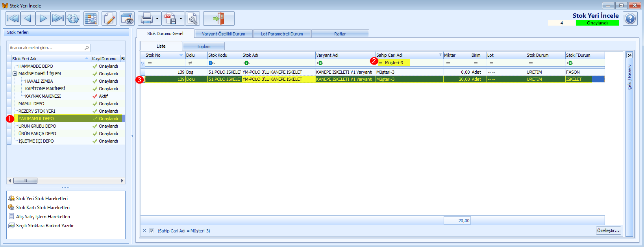
Task: Click the horizontal scrollbar thumb in the Stok Yerleri list
Action: click(x=25, y=181)
